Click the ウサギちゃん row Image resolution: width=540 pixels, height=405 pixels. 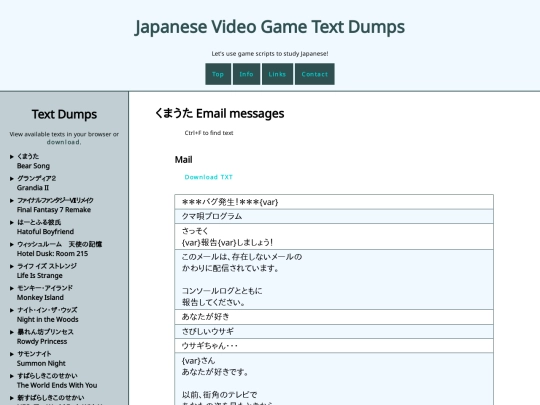tap(334, 346)
